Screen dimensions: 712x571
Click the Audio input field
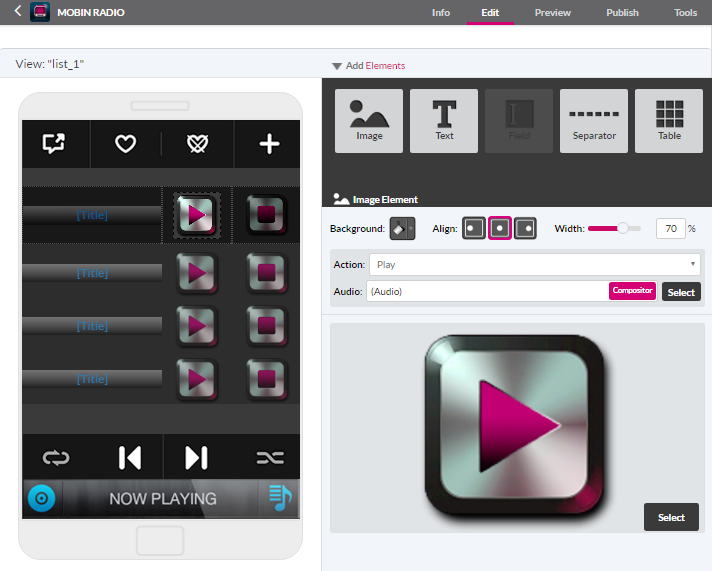pyautogui.click(x=487, y=291)
